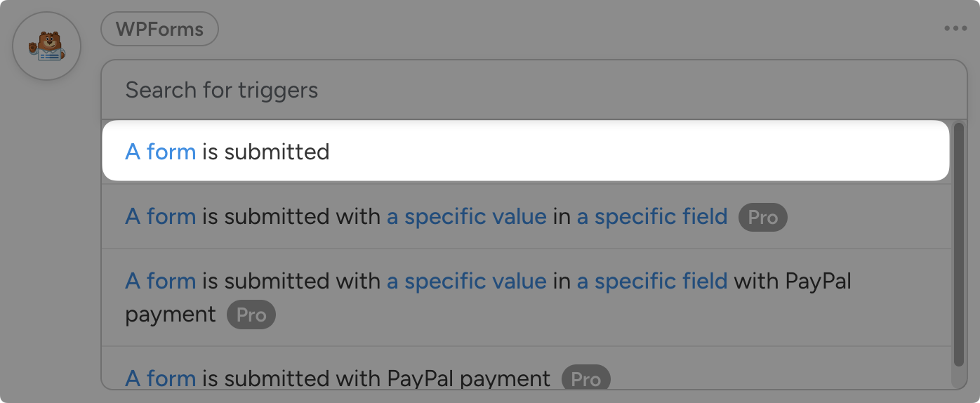Select the highlighted "A form is submitted" trigger
This screenshot has height=403, width=980.
[525, 152]
